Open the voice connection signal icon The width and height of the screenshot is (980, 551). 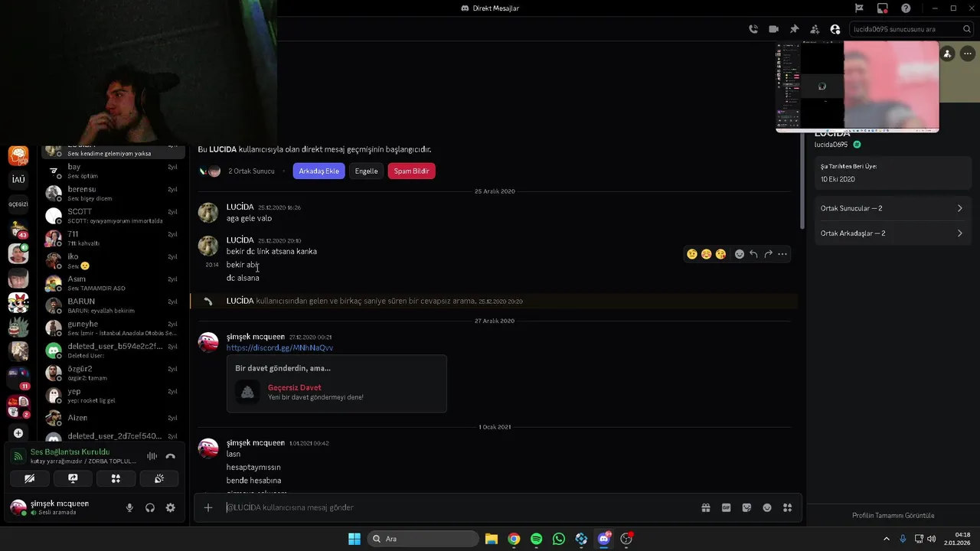coord(18,456)
